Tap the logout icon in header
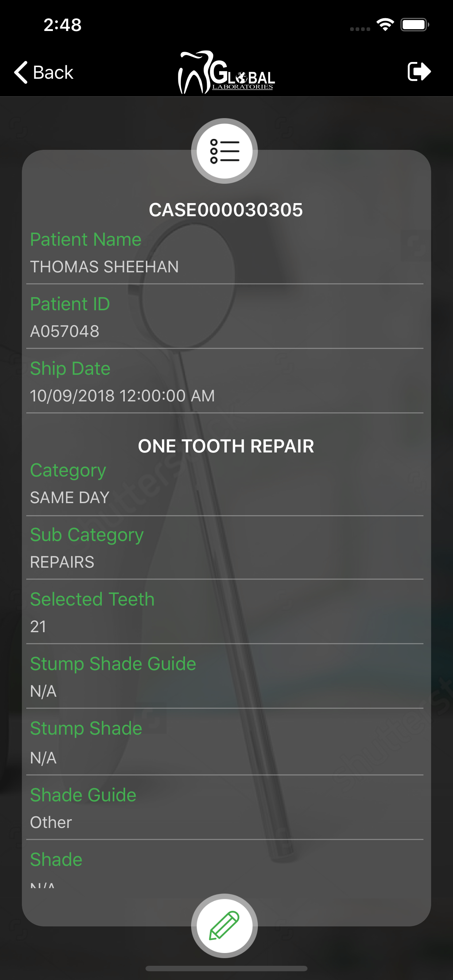Viewport: 453px width, 980px height. pos(419,71)
